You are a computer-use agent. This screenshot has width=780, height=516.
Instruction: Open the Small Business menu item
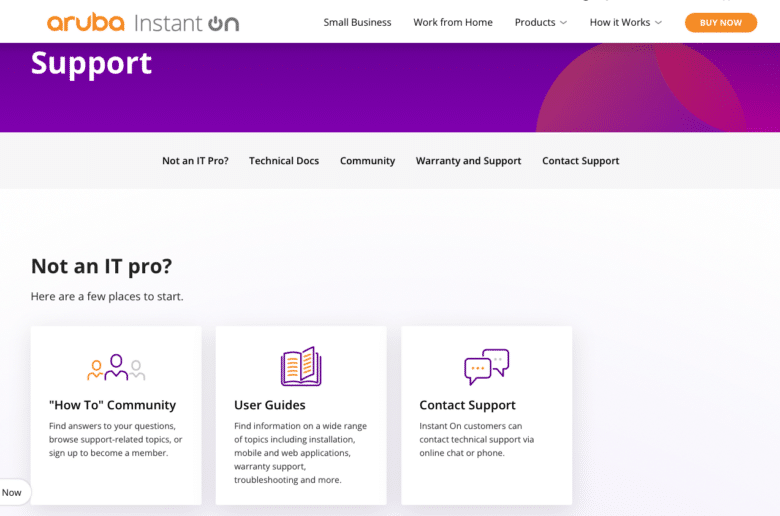pyautogui.click(x=357, y=22)
